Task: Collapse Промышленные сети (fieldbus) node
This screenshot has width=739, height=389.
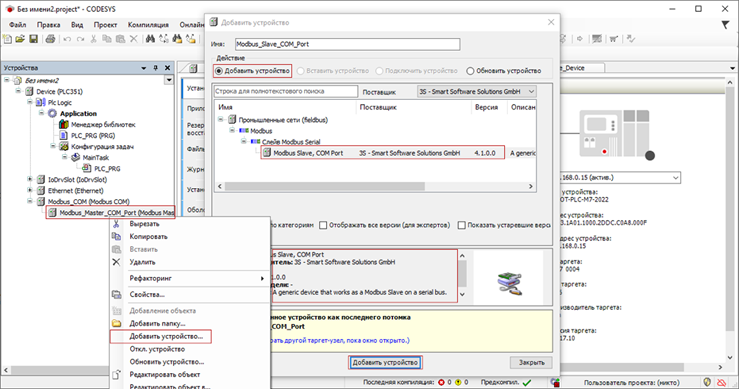Action: point(221,120)
